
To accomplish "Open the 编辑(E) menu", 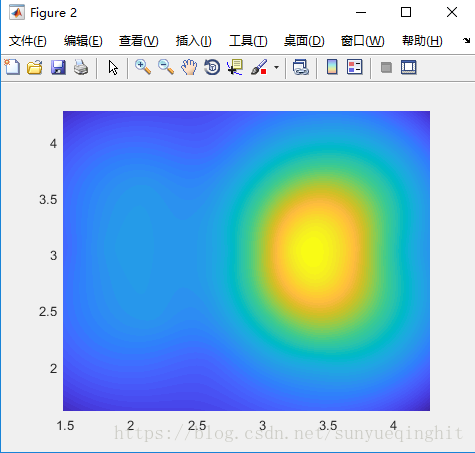I will coord(83,41).
